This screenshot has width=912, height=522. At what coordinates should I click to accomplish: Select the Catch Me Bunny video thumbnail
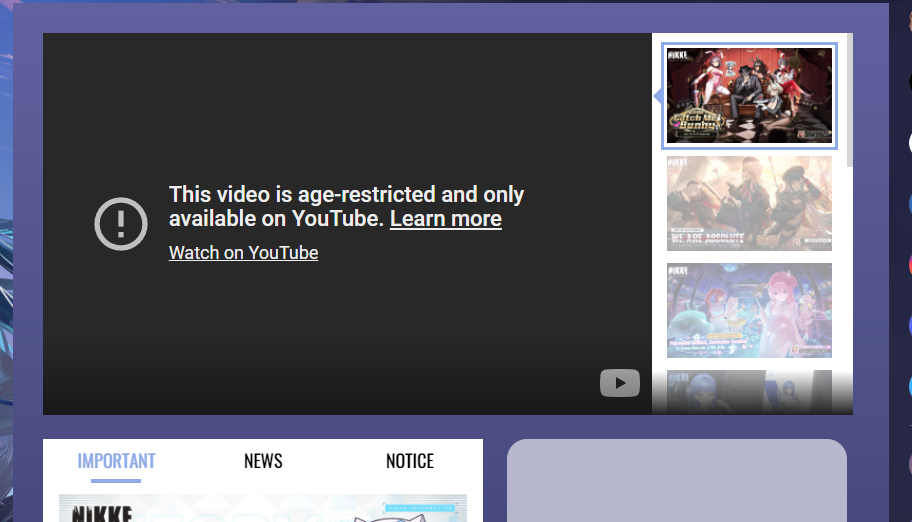coord(749,96)
